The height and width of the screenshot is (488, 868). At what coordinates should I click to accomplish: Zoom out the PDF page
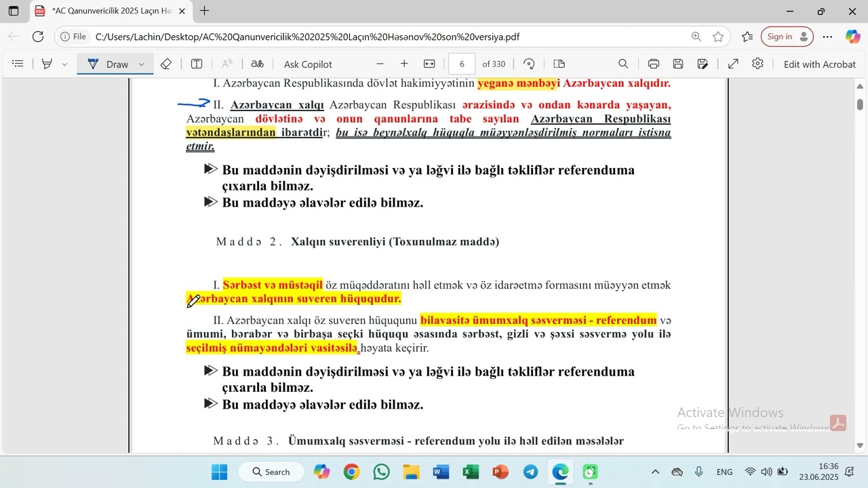(x=380, y=64)
